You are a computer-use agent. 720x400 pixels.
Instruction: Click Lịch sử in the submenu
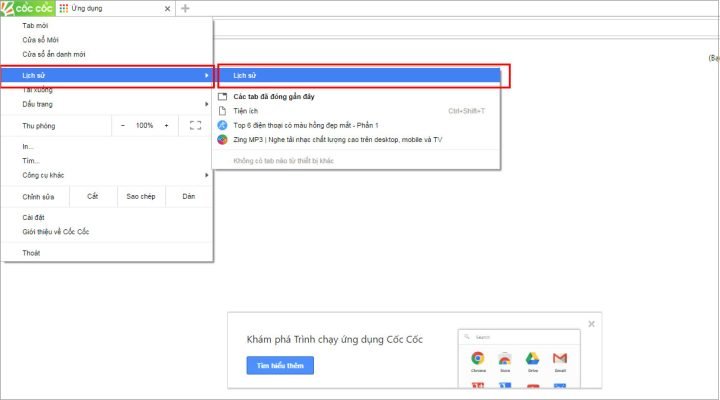359,75
